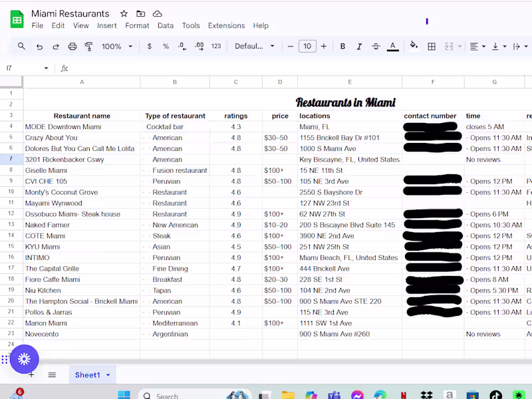
Task: Open the all sheets list icon
Action: click(x=52, y=375)
